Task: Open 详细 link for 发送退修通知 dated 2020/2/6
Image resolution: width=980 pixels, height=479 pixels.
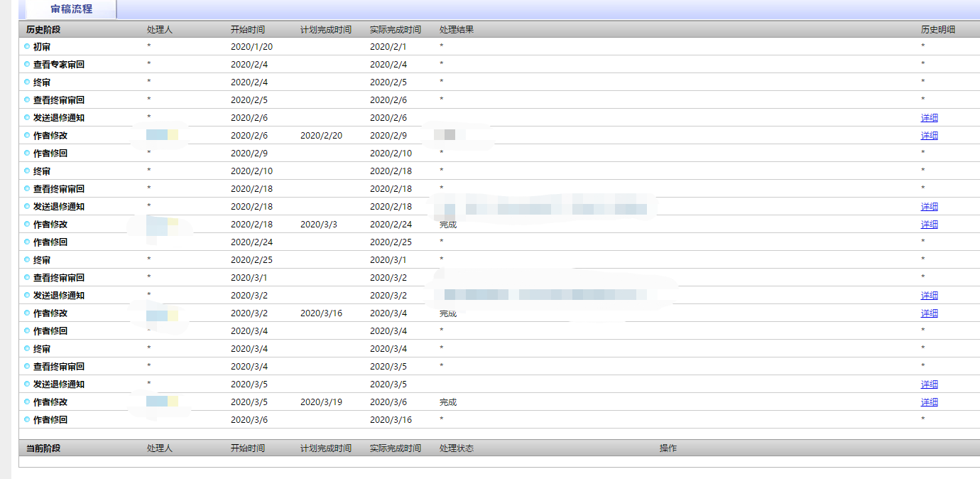Action: [x=929, y=118]
